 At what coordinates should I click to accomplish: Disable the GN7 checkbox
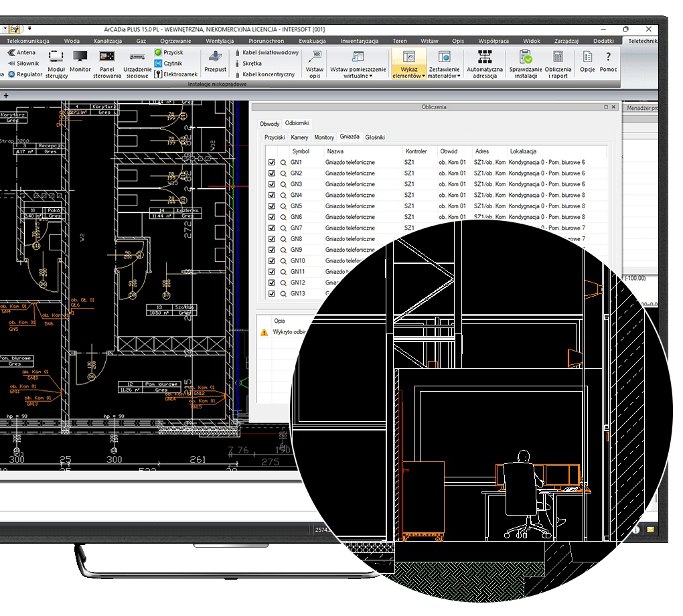[x=272, y=228]
